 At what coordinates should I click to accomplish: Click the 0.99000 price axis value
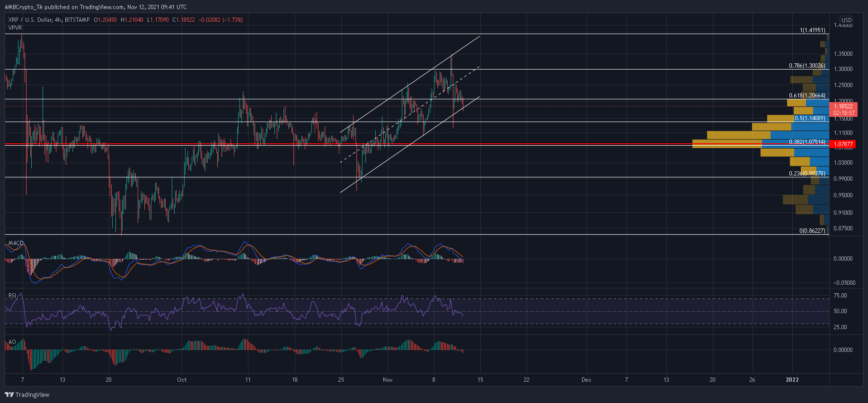point(843,179)
